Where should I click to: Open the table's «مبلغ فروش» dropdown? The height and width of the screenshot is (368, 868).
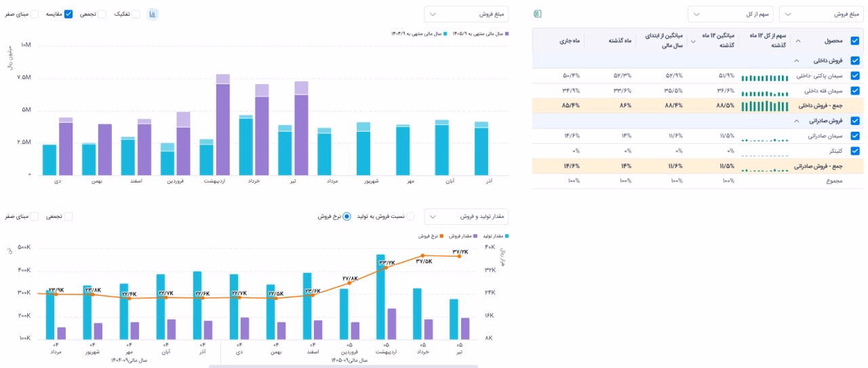pyautogui.click(x=821, y=14)
